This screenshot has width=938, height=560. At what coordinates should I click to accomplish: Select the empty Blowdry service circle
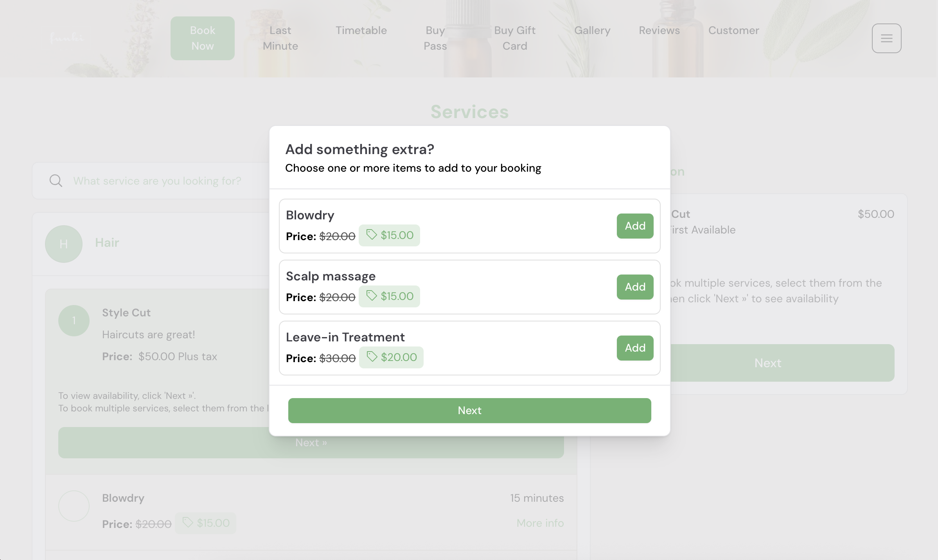(74, 506)
